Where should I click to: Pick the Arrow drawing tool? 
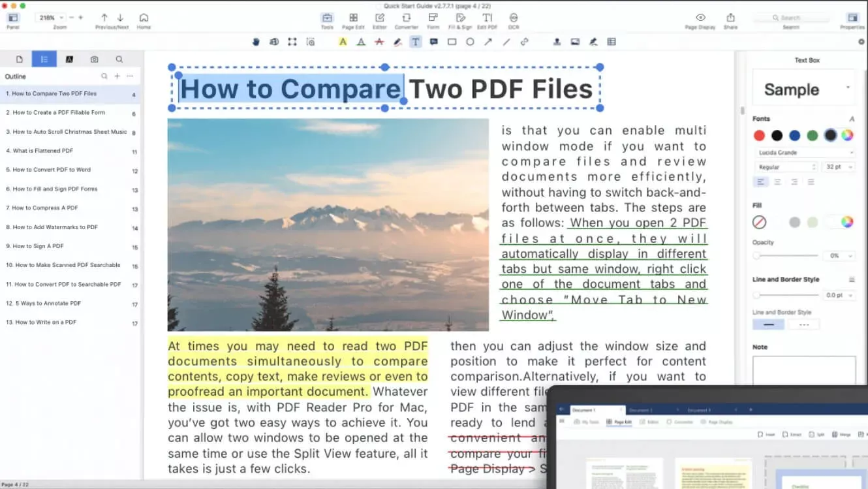tap(488, 42)
